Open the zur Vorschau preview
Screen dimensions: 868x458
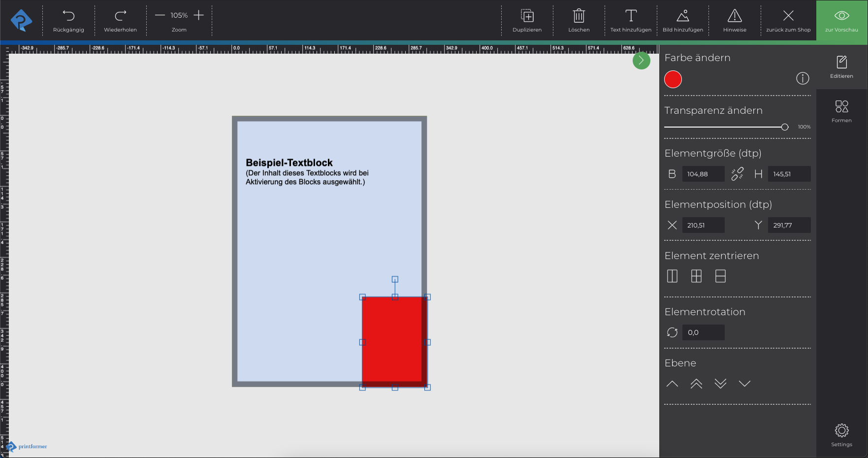pos(841,22)
